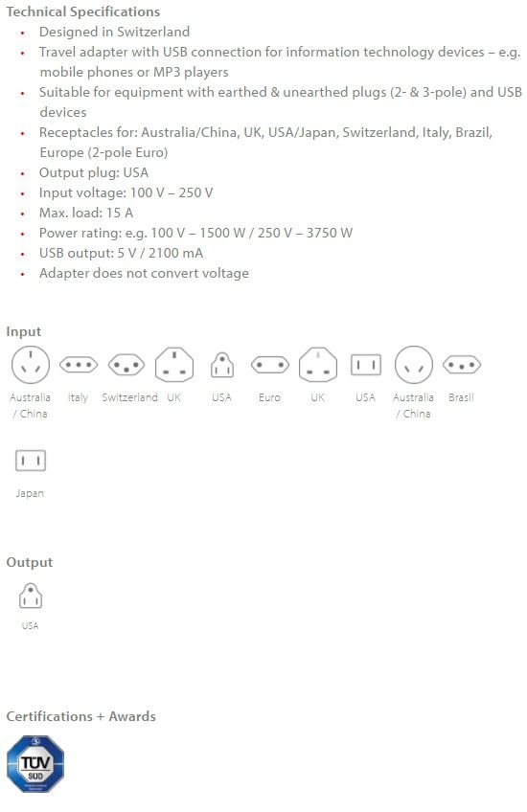Select the two-slot USA socket icon under Input

click(x=366, y=365)
